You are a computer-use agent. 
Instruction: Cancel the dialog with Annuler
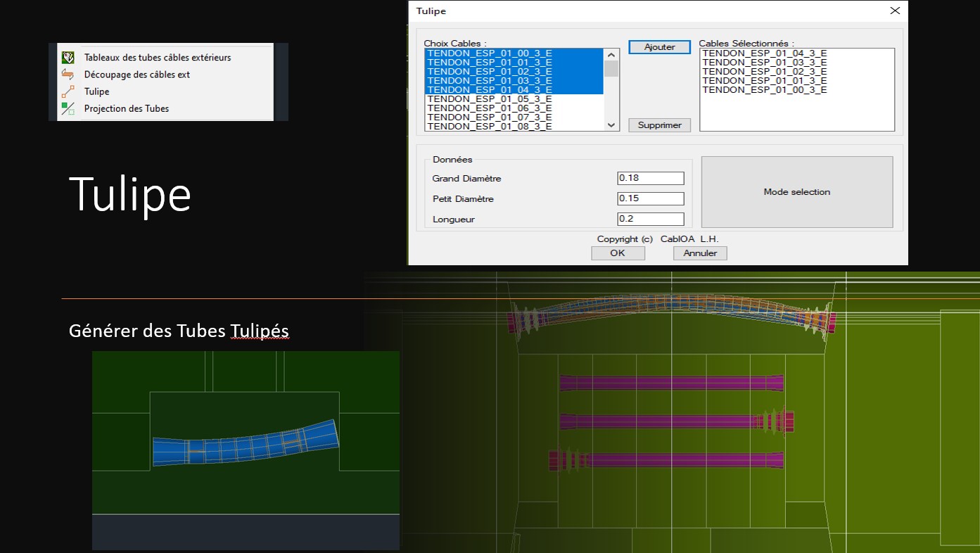(700, 253)
